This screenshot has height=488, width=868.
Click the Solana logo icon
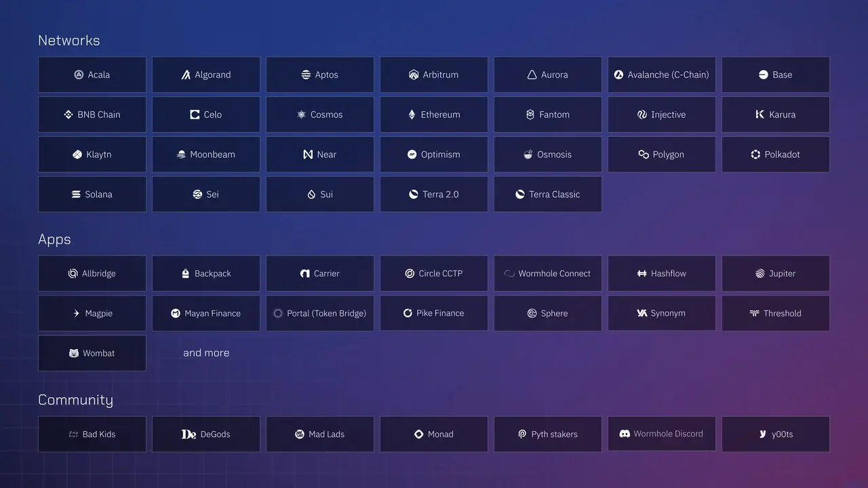point(76,195)
